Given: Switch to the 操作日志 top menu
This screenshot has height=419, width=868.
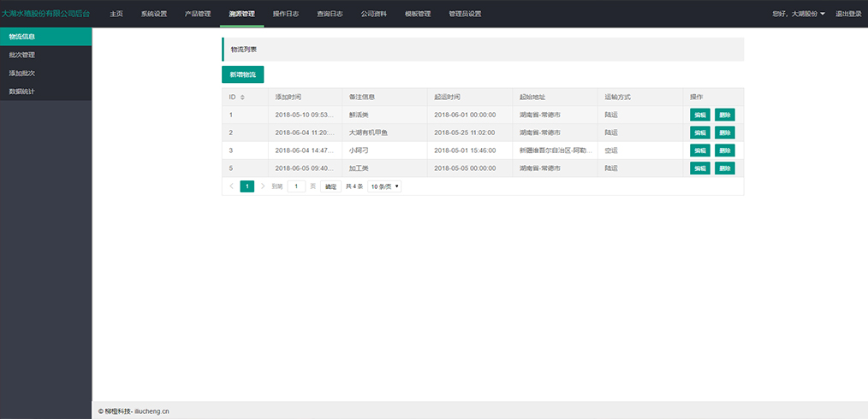Looking at the screenshot, I should click(285, 14).
